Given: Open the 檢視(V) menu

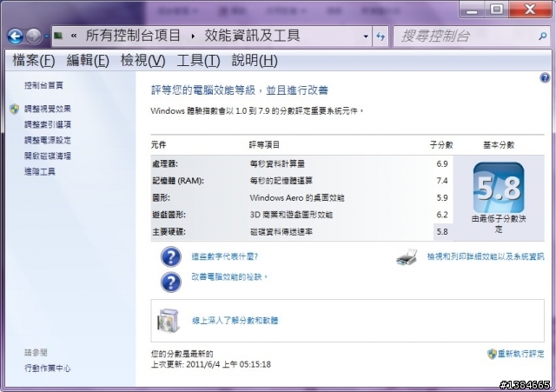Looking at the screenshot, I should 142,60.
